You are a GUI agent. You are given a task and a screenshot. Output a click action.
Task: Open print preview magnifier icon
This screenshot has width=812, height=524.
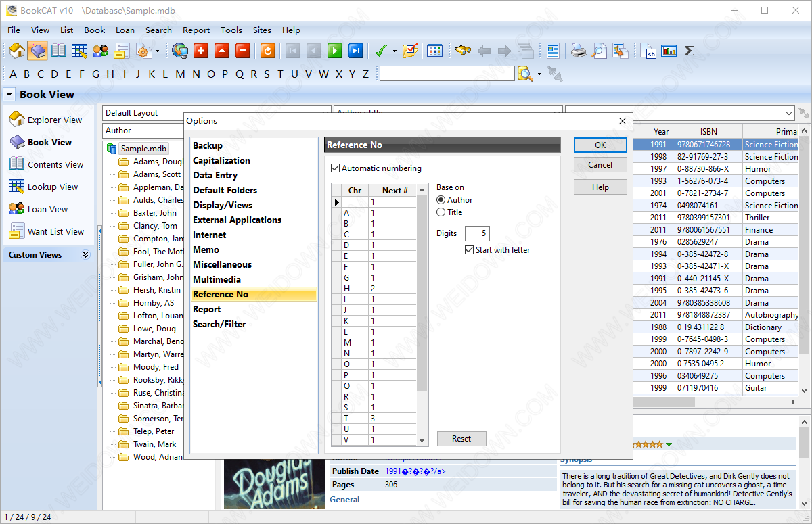click(x=600, y=51)
